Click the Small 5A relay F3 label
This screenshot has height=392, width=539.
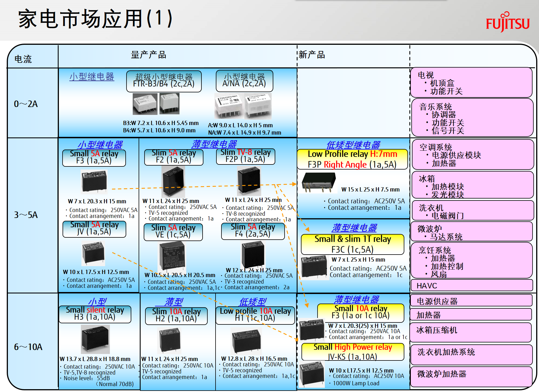[94, 158]
